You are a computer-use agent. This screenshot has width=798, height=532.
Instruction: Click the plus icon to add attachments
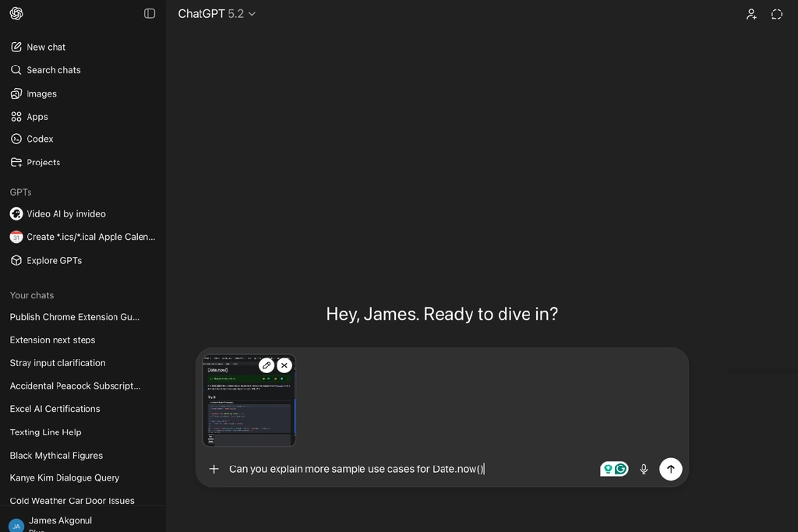214,469
